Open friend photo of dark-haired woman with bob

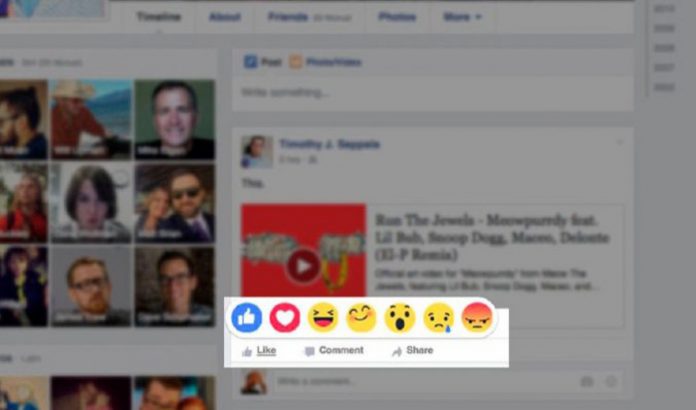click(91, 203)
